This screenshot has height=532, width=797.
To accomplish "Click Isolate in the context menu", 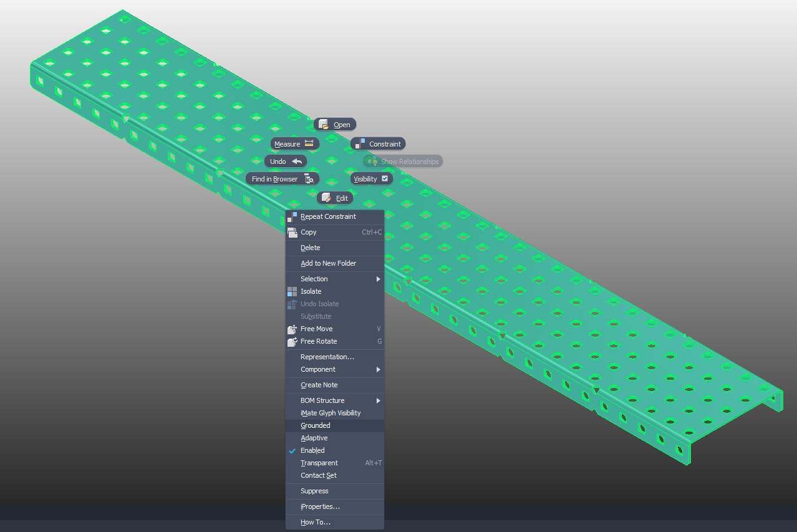I will tap(335, 291).
